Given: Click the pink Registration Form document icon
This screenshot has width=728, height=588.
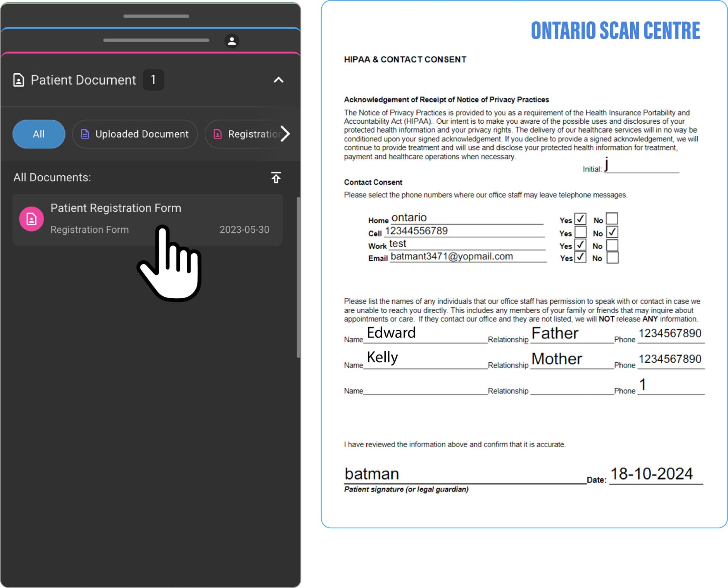Looking at the screenshot, I should (x=31, y=219).
